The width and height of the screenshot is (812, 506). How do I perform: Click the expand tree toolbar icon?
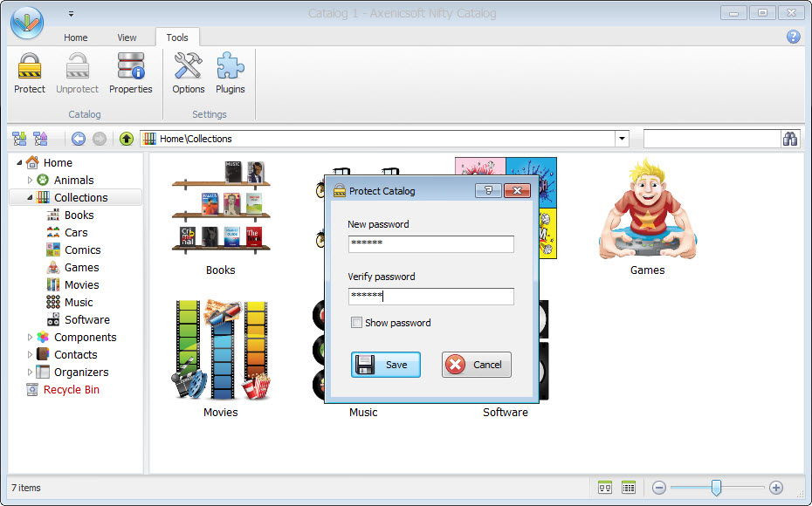pyautogui.click(x=19, y=139)
